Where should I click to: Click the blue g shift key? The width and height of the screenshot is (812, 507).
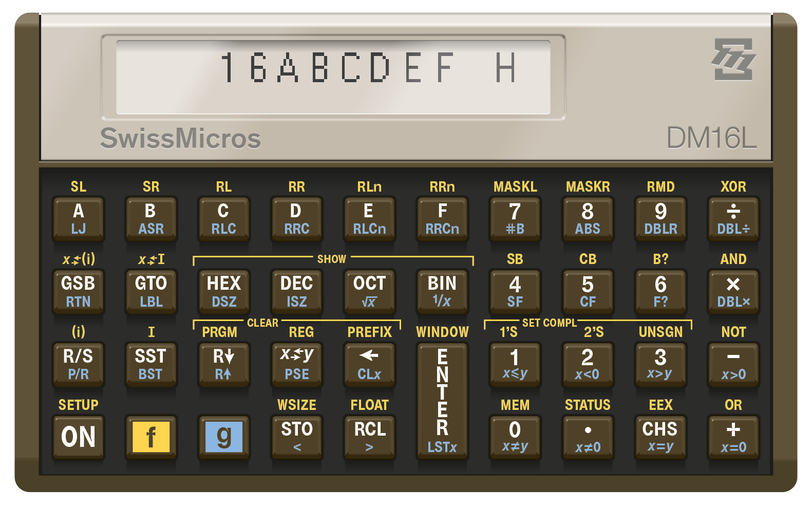click(x=224, y=438)
